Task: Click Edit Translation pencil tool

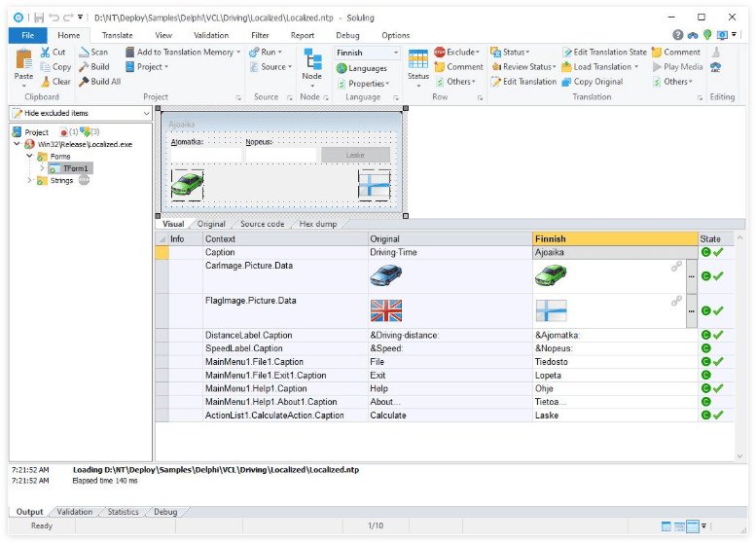Action: tap(523, 82)
